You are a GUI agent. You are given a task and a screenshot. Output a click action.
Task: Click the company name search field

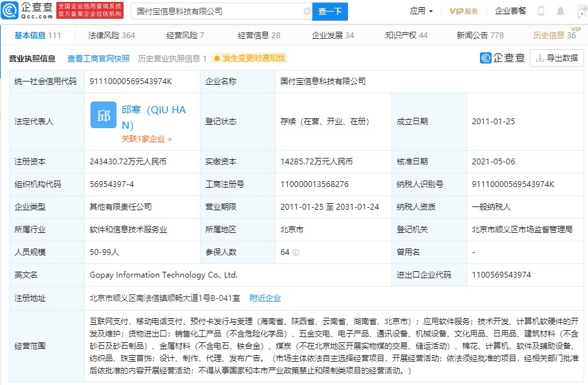coord(217,11)
